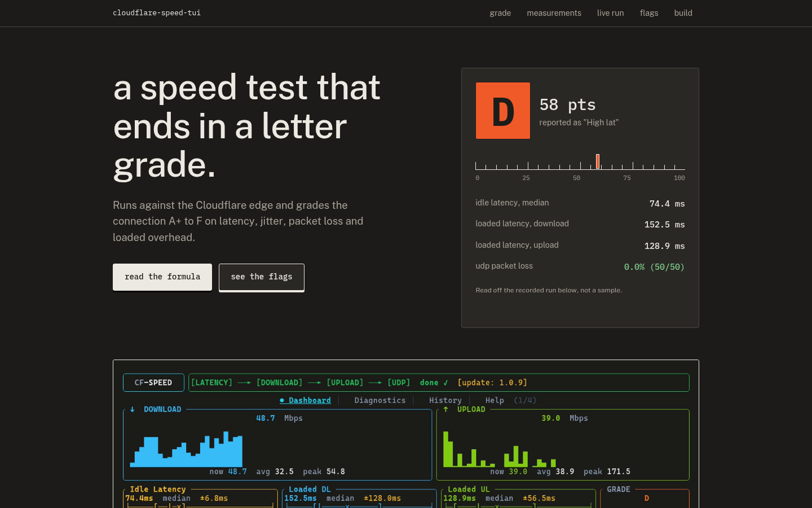Click the udp packet loss label
Screen dimensions: 812x508
[504, 266]
